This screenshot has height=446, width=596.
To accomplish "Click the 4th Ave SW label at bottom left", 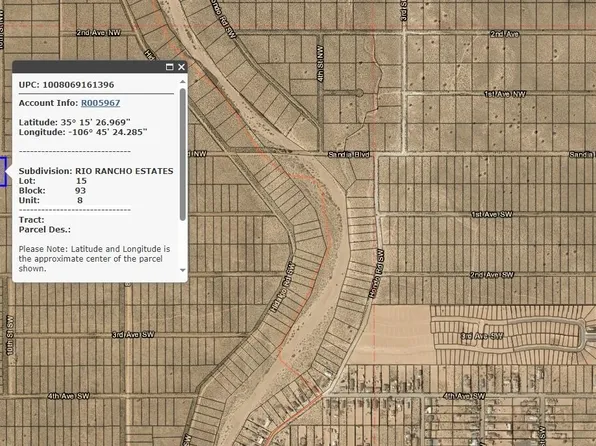I will point(68,396).
